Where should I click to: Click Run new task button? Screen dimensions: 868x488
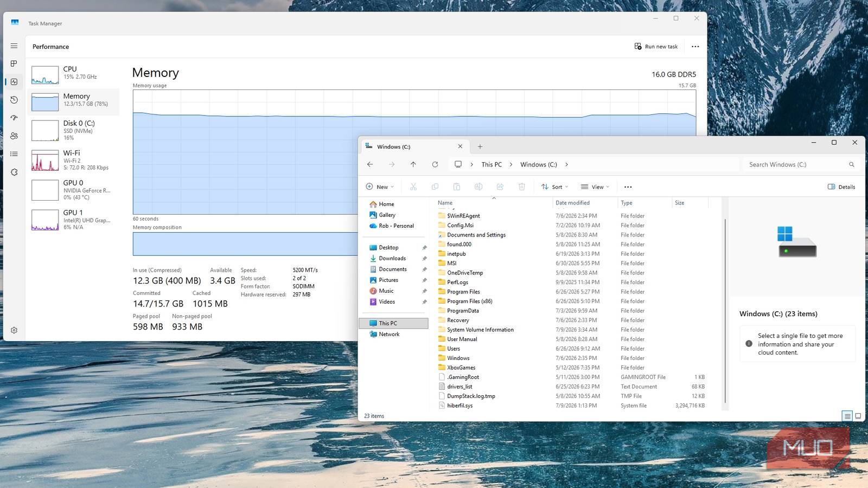(x=656, y=46)
